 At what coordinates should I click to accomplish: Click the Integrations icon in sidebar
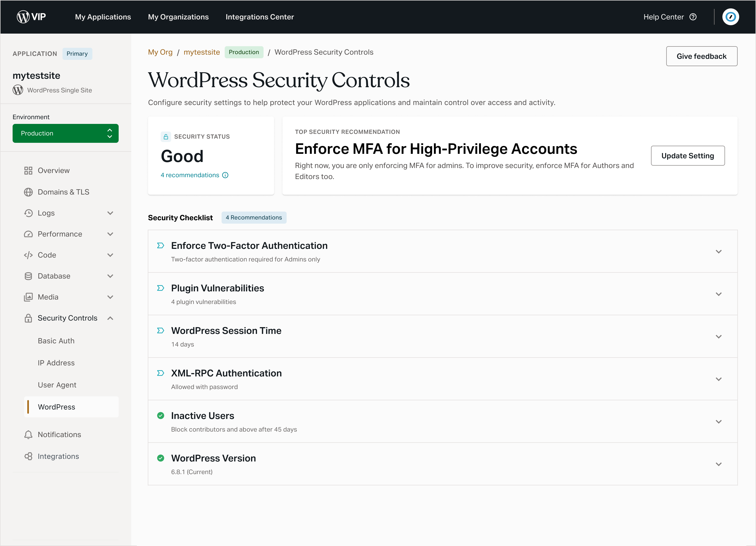point(28,456)
